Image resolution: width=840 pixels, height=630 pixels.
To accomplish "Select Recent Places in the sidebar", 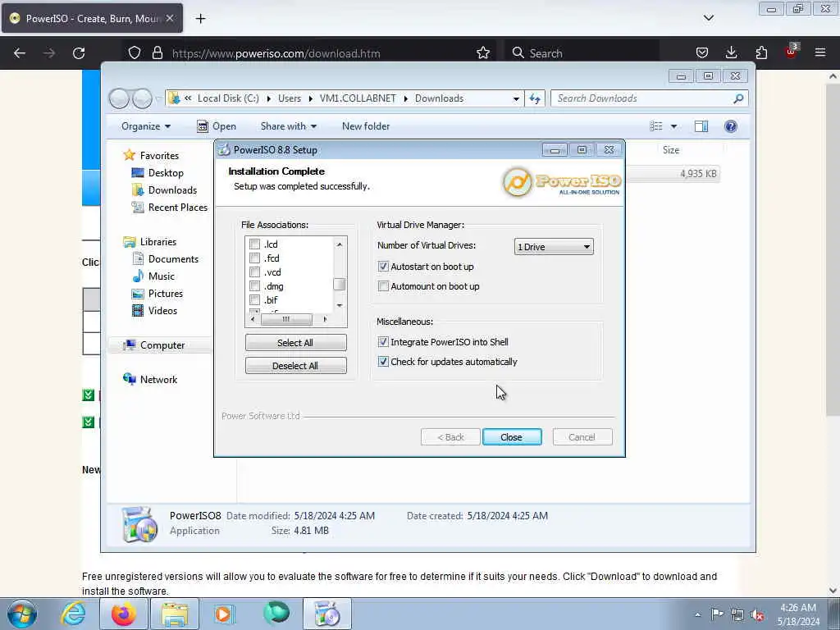I will [170, 208].
